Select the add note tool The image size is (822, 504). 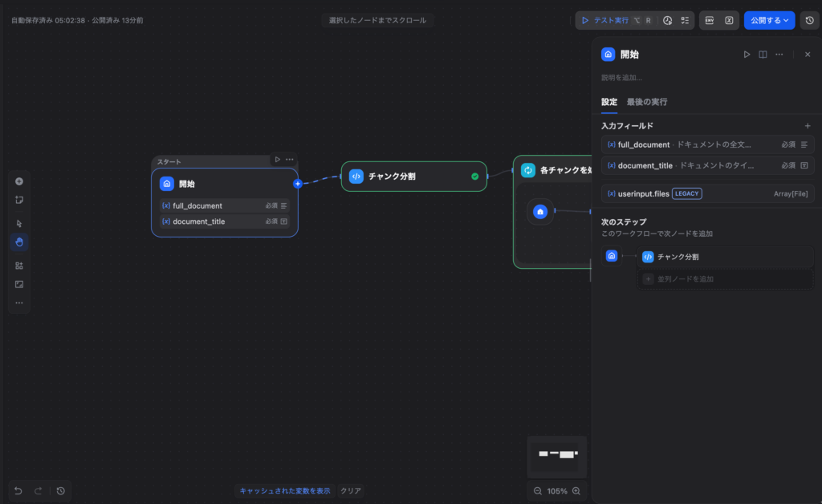click(x=19, y=200)
